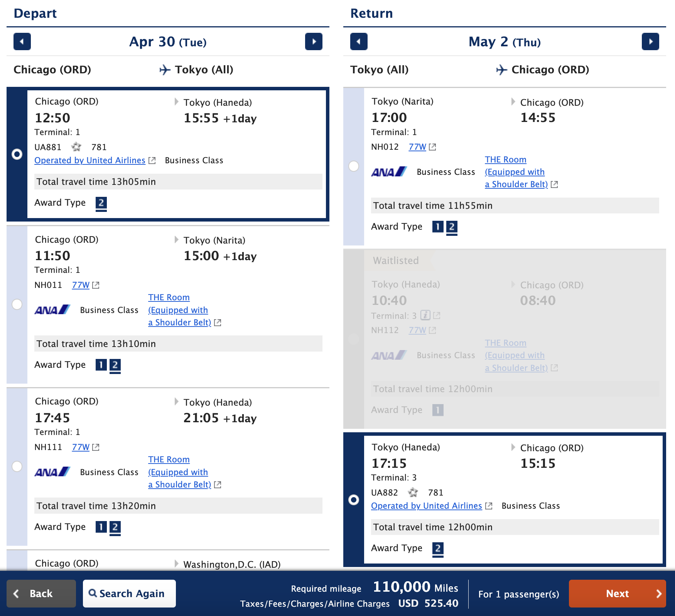Image resolution: width=675 pixels, height=616 pixels.
Task: Open aircraft details via 77W link on NH012
Action: click(x=417, y=147)
